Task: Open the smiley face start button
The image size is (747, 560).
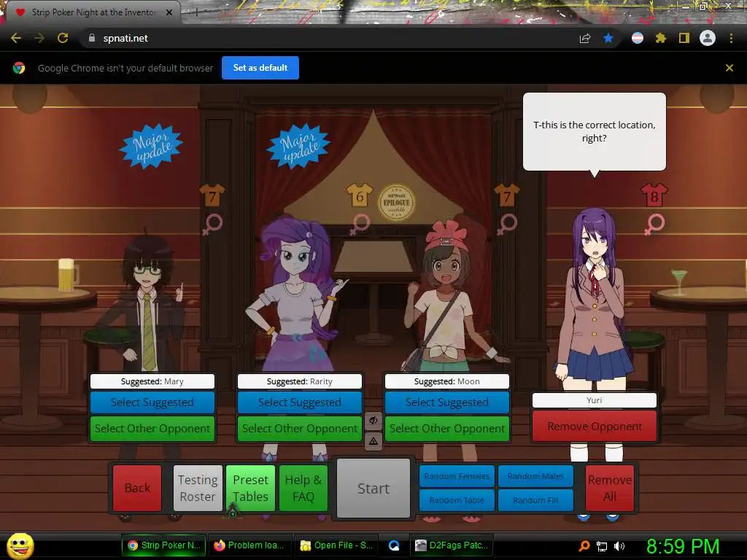Action: click(x=20, y=545)
